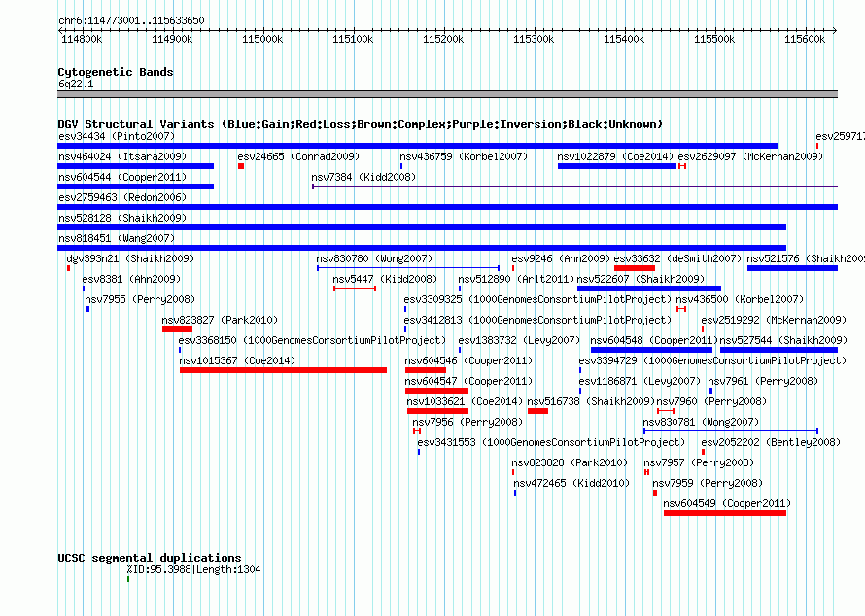Click the 115200k ruler tick label

point(443,39)
